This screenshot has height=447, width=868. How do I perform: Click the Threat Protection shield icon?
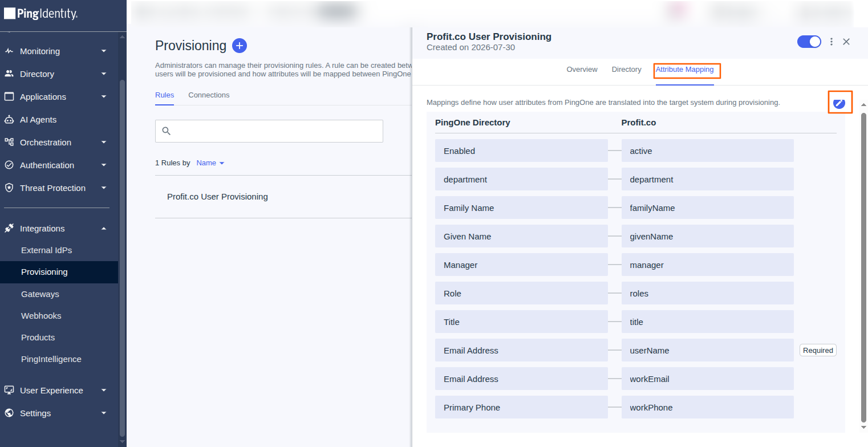(9, 188)
